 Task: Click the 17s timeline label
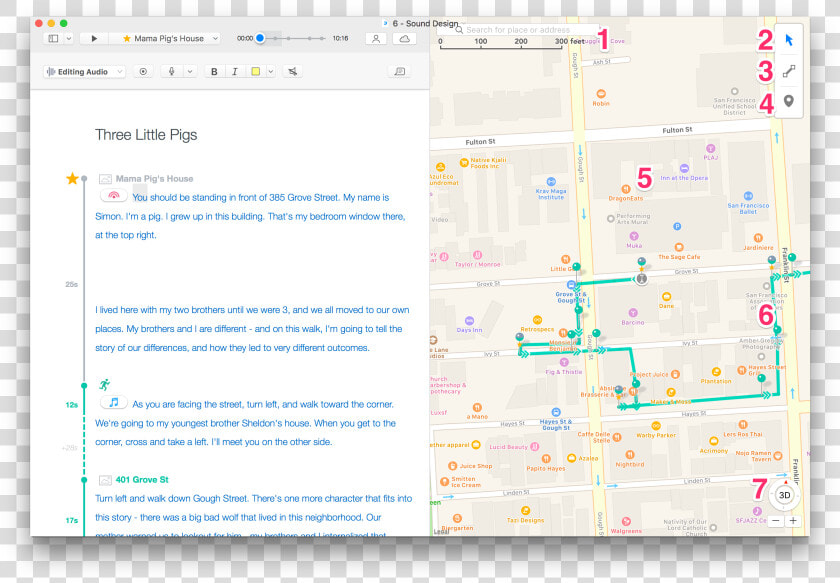tap(72, 520)
